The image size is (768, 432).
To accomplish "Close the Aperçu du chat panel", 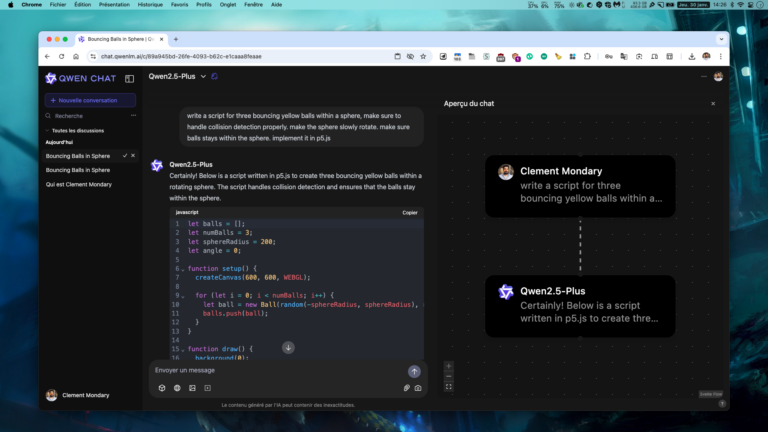I will click(713, 104).
